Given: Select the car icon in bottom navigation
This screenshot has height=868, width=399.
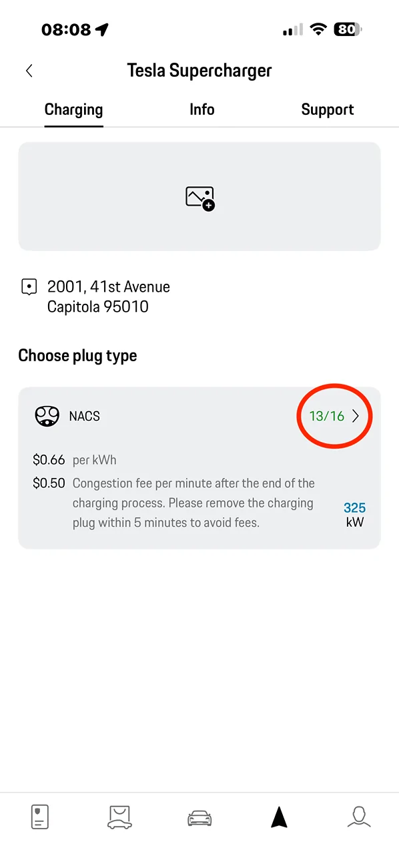Looking at the screenshot, I should [x=199, y=816].
